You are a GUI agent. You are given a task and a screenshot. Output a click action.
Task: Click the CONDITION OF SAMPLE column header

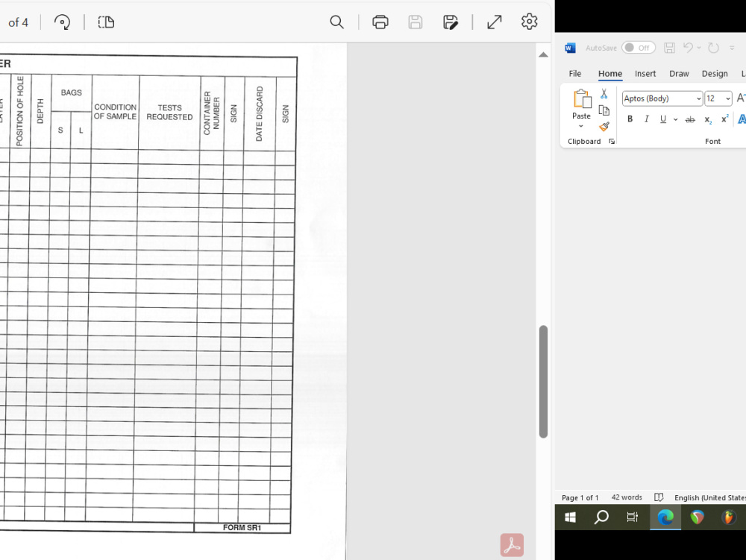(115, 112)
